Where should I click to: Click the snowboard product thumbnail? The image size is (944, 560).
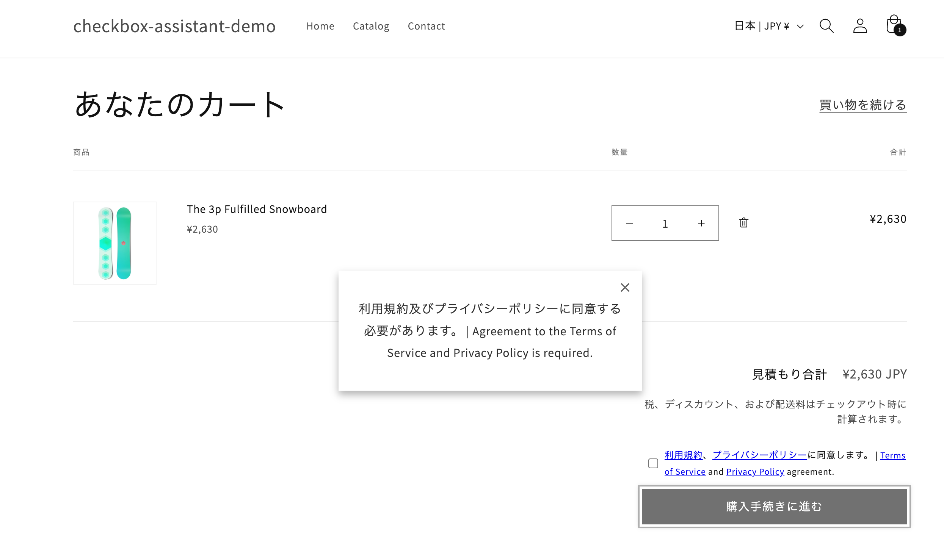click(115, 243)
